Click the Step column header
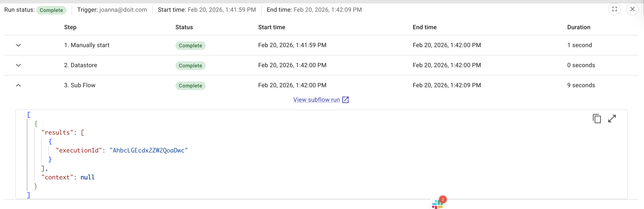The image size is (644, 209). (x=70, y=27)
